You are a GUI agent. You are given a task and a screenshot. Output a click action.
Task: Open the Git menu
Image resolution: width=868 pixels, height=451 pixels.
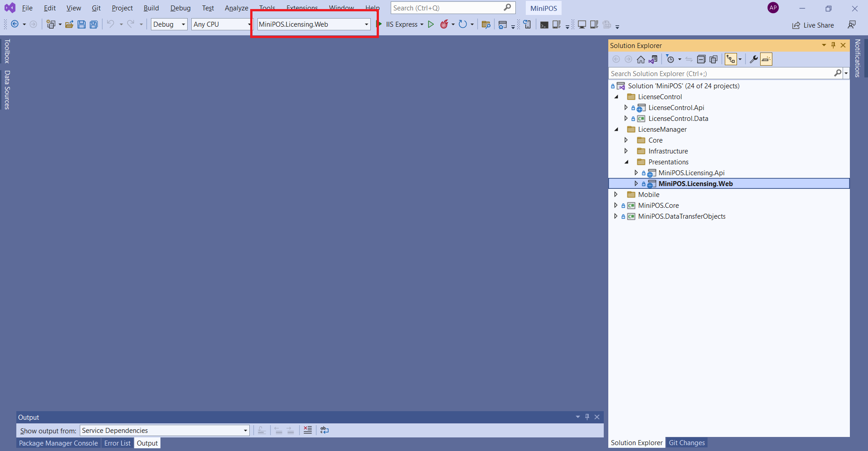tap(96, 8)
